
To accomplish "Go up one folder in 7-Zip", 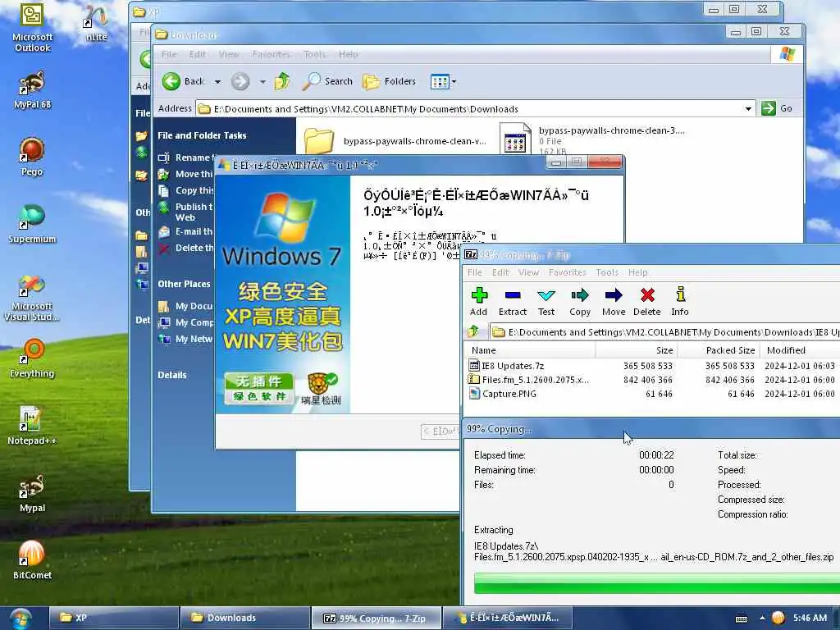I will (473, 331).
